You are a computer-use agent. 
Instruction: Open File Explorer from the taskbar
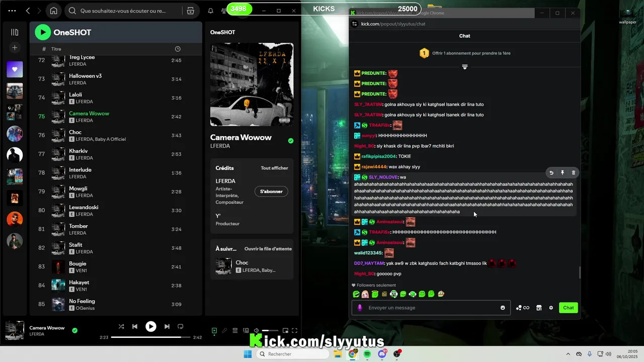click(x=338, y=354)
